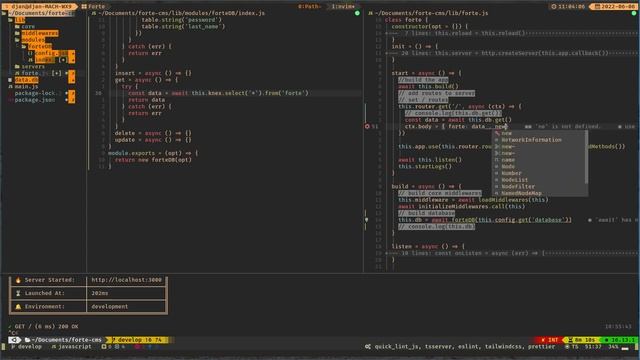
Task: Open http://localhost:3000 link in terminal
Action: (126, 280)
